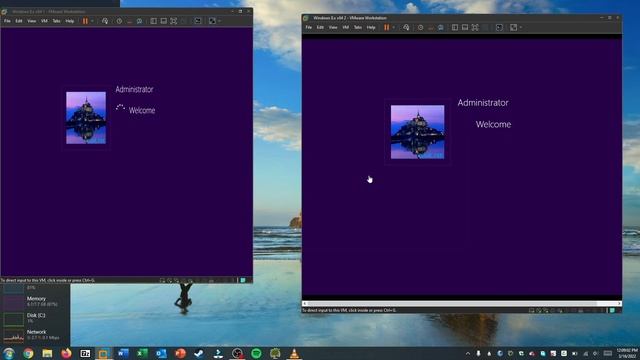Open Help menu in the left VMware window
Screen dimensions: 640x360
pos(70,21)
